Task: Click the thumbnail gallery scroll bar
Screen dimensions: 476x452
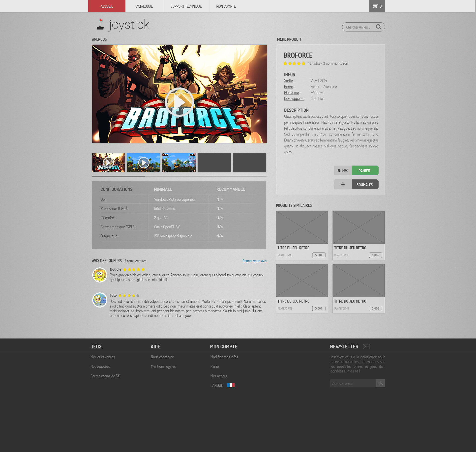Action: pos(118,176)
